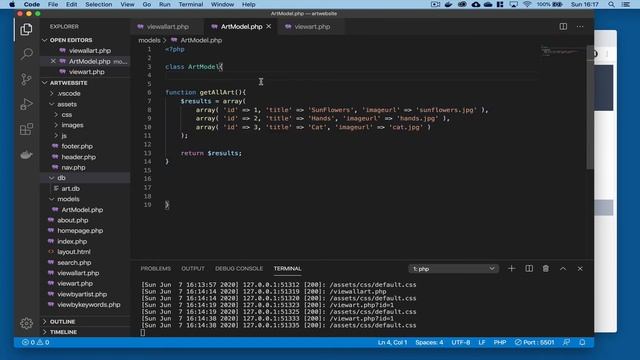
Task: Open art.db file in explorer
Action: 71,189
